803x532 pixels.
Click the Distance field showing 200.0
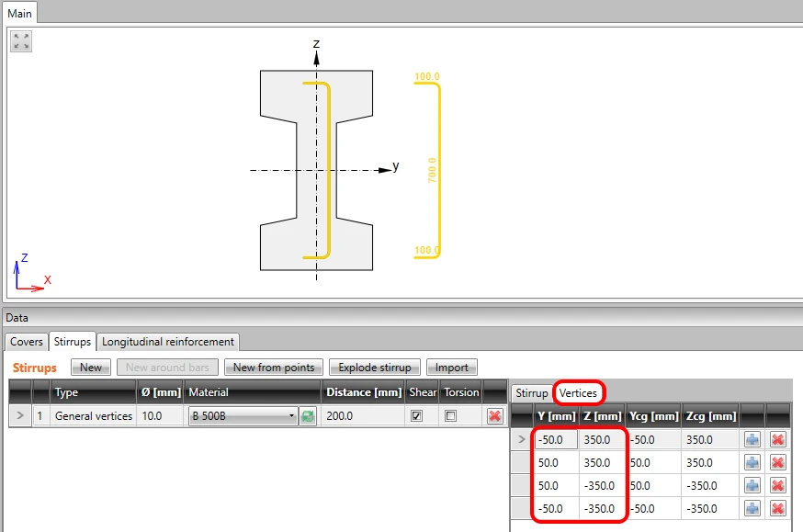click(363, 416)
